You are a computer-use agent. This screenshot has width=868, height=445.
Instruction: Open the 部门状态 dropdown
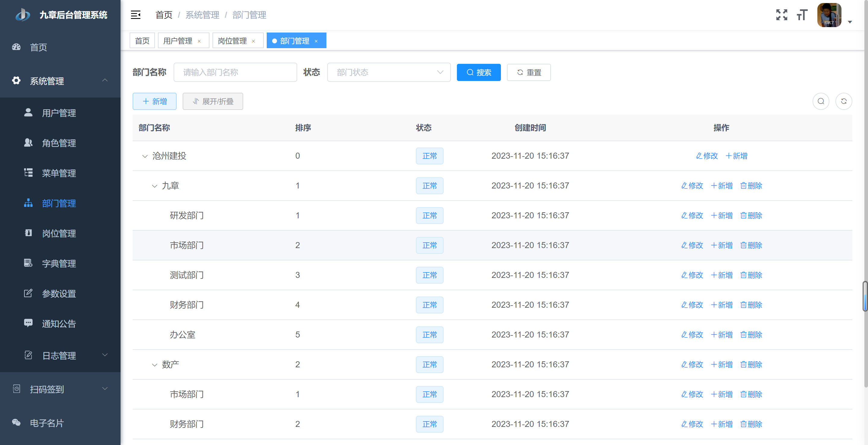(388, 72)
